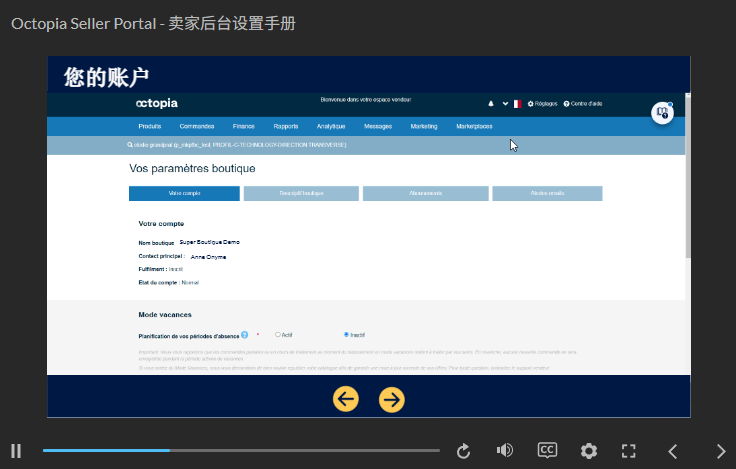Click the help icon next to Planification
The width and height of the screenshot is (736, 469).
click(245, 335)
